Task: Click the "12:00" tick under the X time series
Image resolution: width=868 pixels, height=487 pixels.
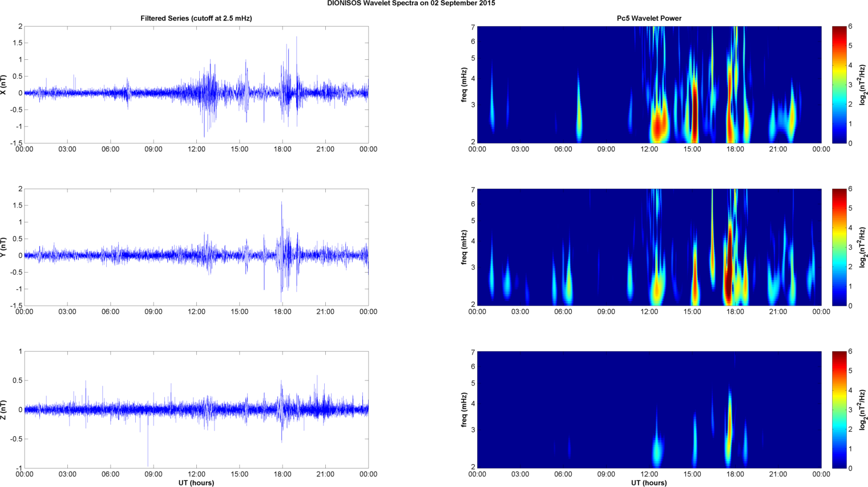Action: [x=196, y=149]
